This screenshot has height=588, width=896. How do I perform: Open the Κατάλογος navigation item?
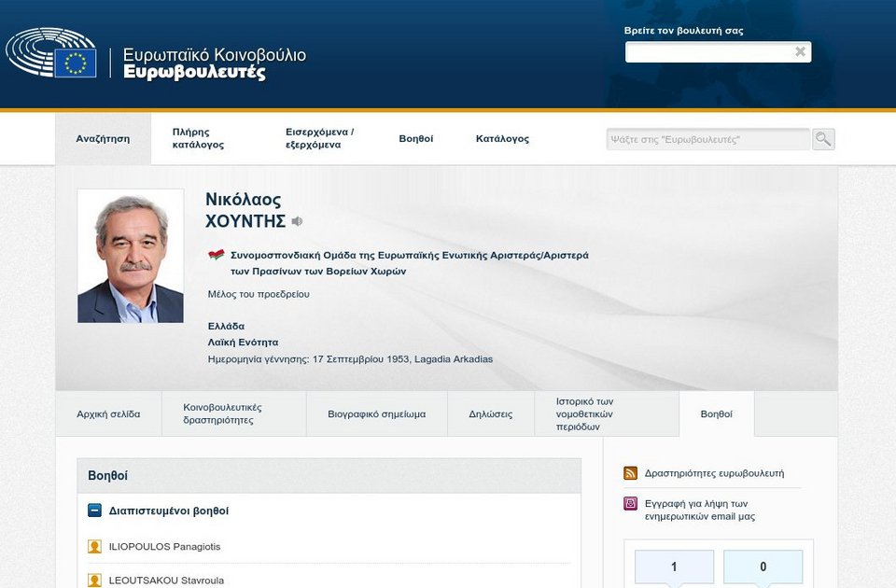tap(502, 138)
